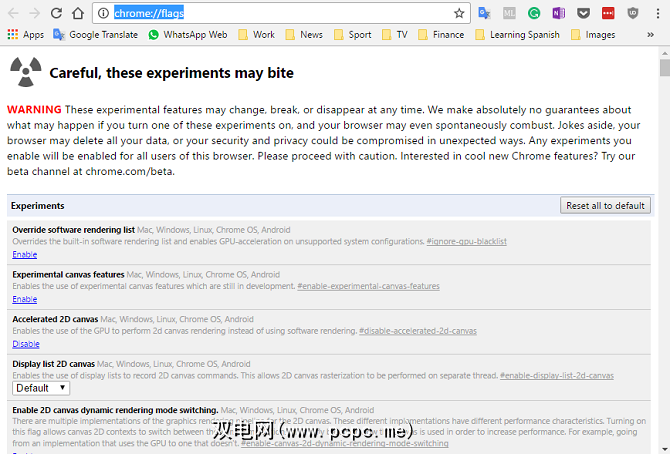Viewport: 670px width, 454px height.
Task: Open the Images bookmarks folder
Action: 593,35
